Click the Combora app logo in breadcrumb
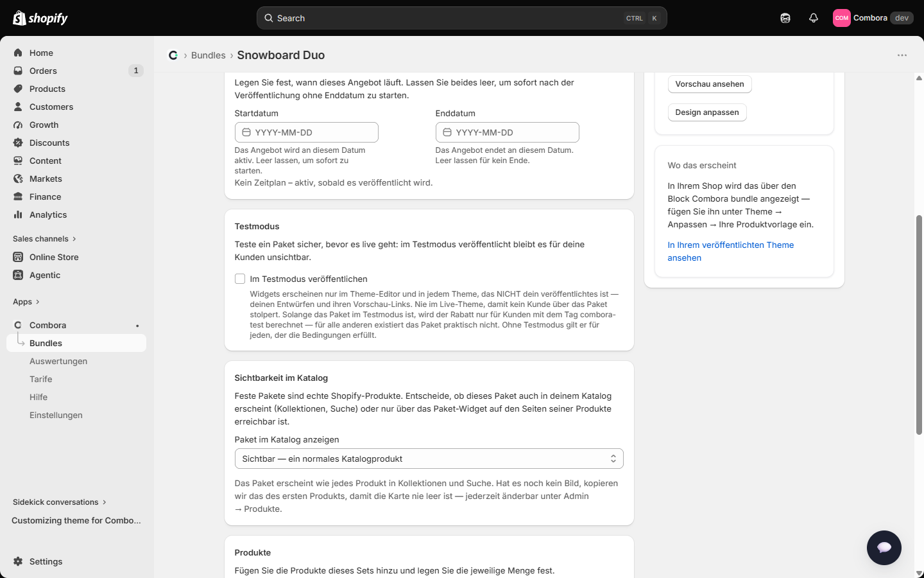Screen dimensions: 924x578 click(173, 55)
